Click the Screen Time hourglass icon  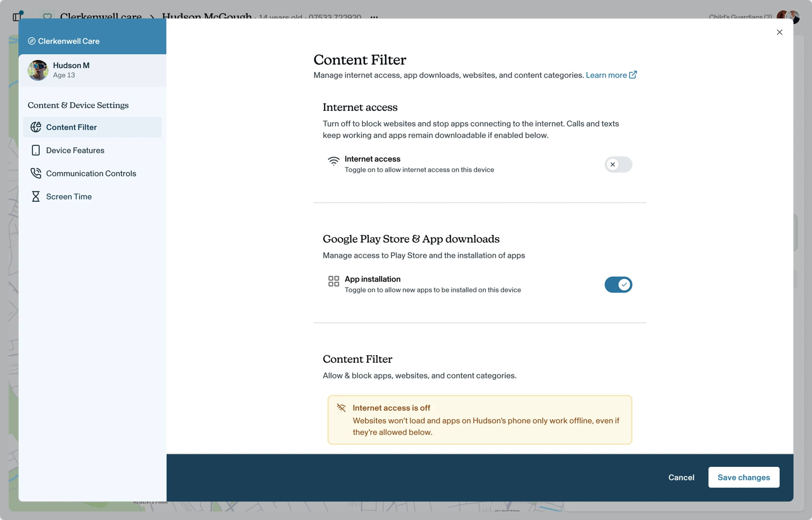(36, 196)
